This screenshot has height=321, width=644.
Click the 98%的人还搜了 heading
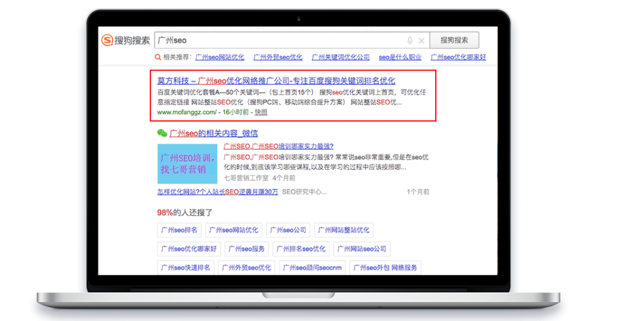(x=185, y=213)
